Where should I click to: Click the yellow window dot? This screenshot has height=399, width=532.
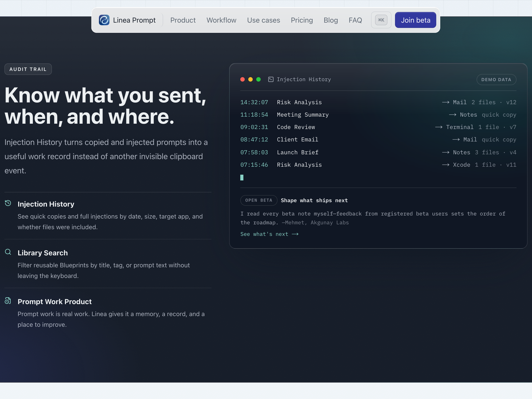point(251,79)
